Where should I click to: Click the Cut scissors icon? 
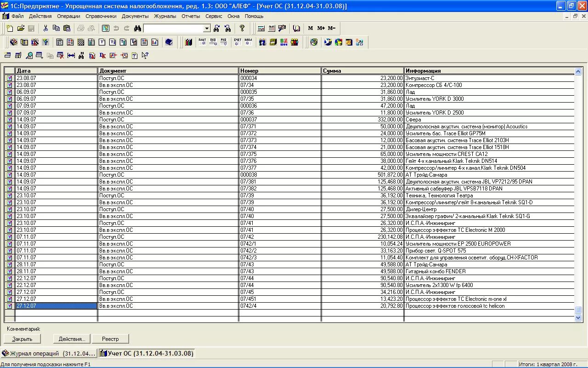pos(45,28)
